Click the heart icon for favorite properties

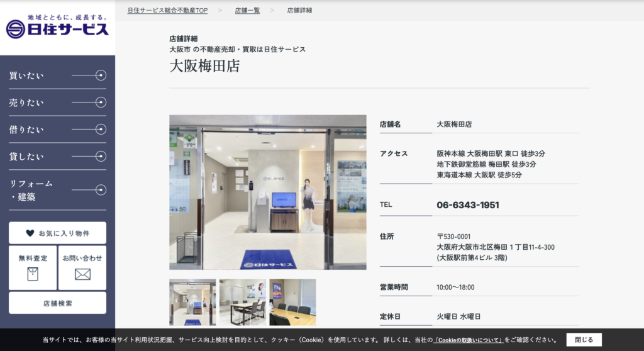30,233
